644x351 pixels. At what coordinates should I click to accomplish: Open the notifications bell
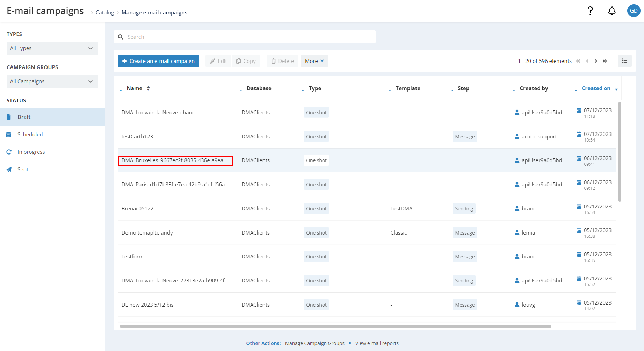612,11
